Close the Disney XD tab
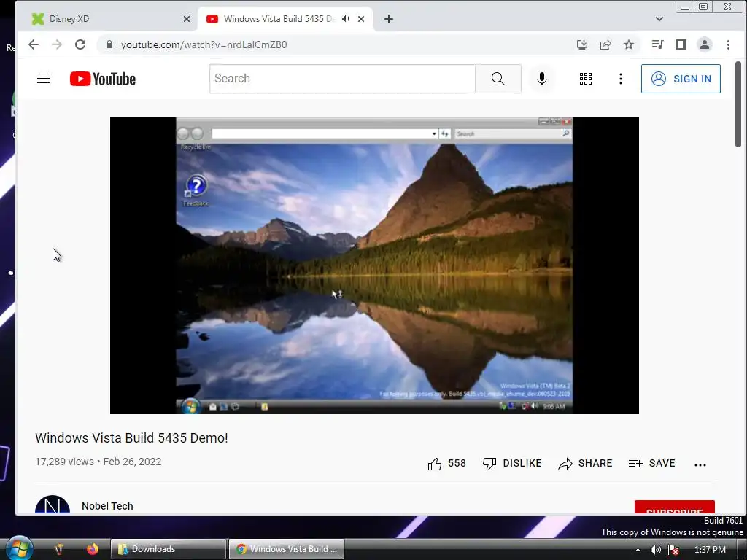This screenshot has width=747, height=560. click(187, 19)
